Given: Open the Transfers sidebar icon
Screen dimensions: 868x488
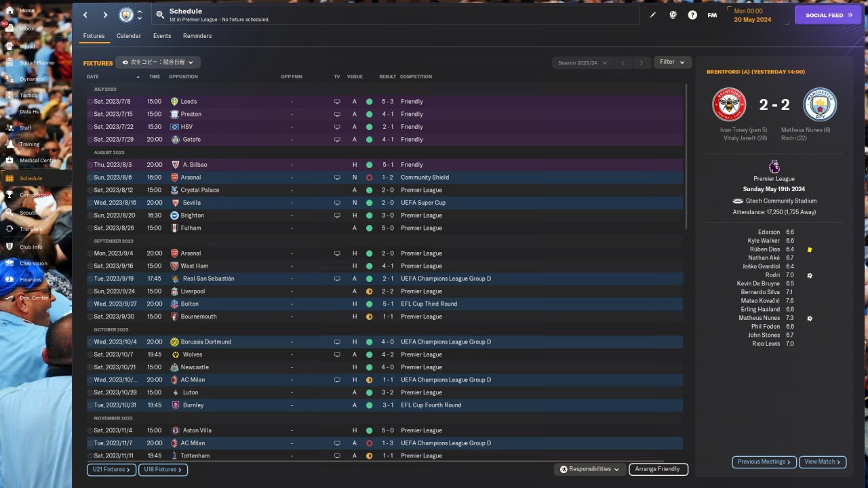Looking at the screenshot, I should (10, 229).
